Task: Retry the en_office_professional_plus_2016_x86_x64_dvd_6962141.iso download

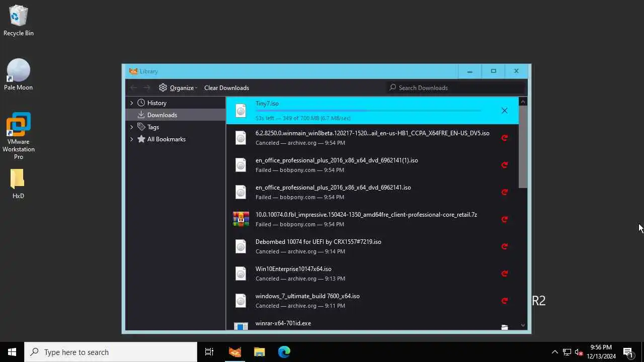Action: click(x=504, y=192)
